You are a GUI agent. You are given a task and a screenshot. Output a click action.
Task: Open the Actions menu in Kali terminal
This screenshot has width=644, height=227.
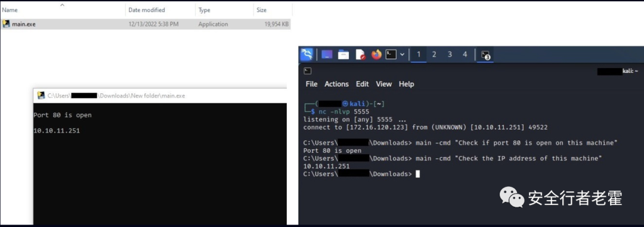(x=336, y=84)
